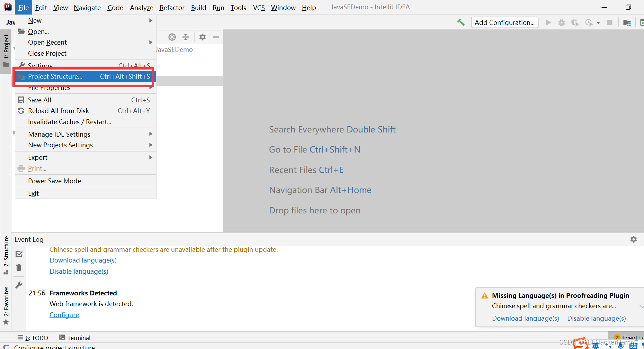The width and height of the screenshot is (644, 349).
Task: Click the notification warning triangle icon
Action: (x=485, y=296)
